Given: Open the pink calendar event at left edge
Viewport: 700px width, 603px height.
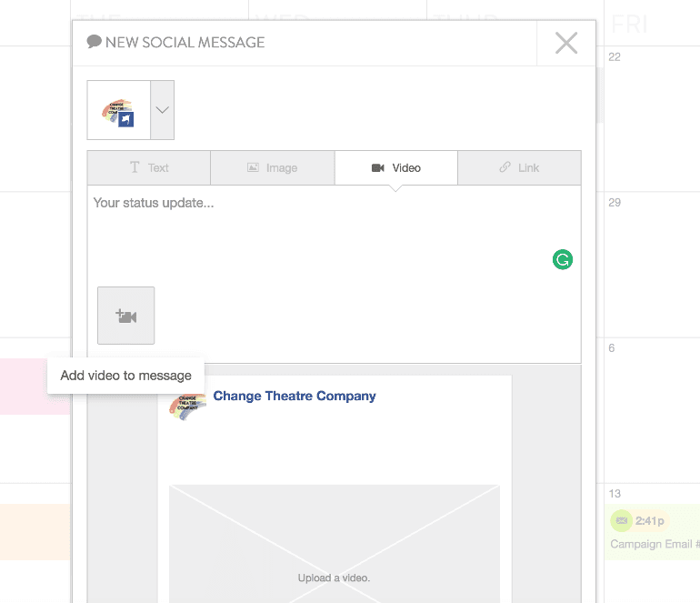Looking at the screenshot, I should [35, 386].
